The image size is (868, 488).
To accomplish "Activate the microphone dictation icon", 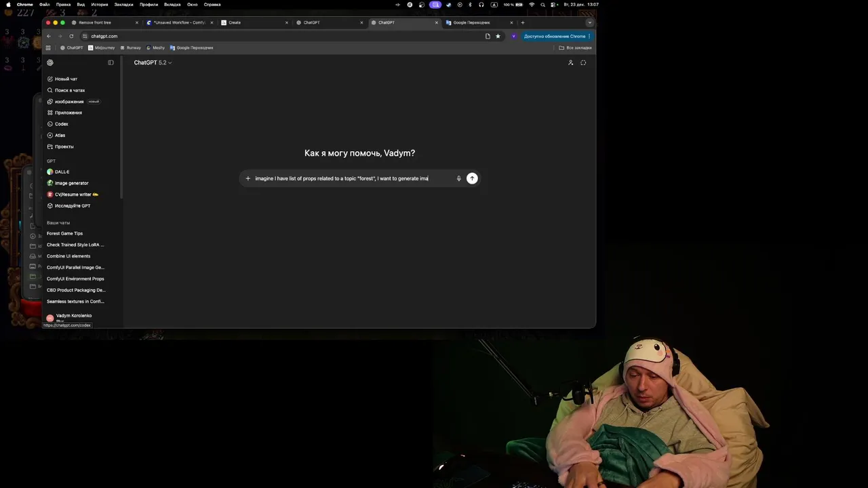I will coord(458,178).
